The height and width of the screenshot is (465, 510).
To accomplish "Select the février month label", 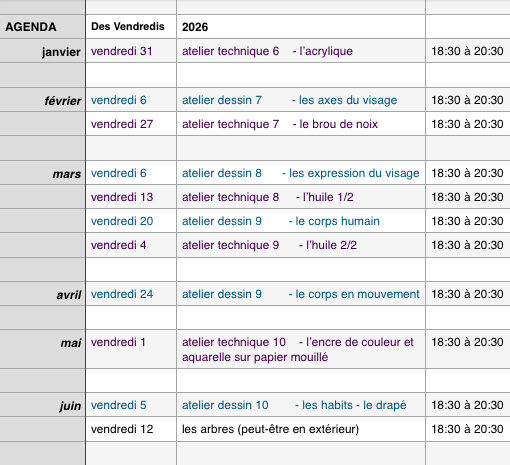I will click(x=42, y=100).
